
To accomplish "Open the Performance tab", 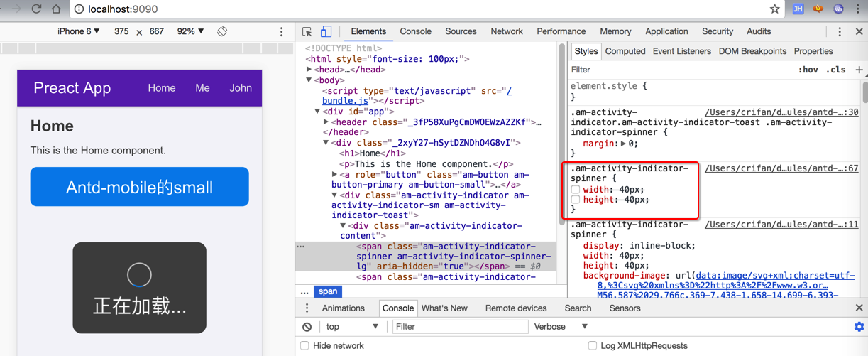I will coord(561,31).
